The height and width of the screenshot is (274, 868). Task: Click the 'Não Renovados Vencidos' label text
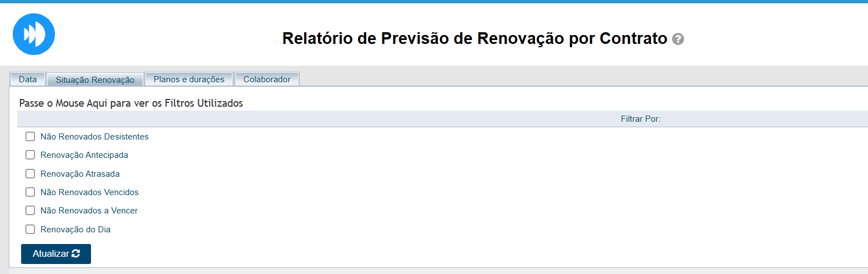pos(89,192)
